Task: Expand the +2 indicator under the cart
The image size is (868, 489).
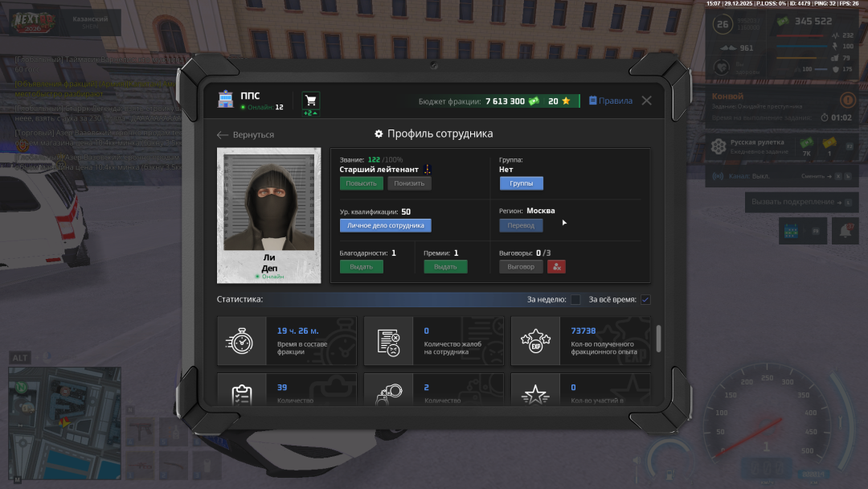Action: point(310,113)
